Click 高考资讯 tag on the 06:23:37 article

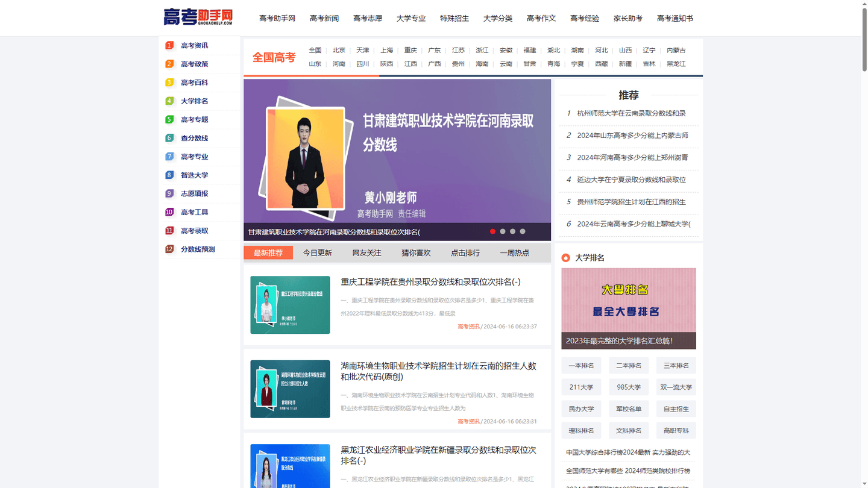468,327
